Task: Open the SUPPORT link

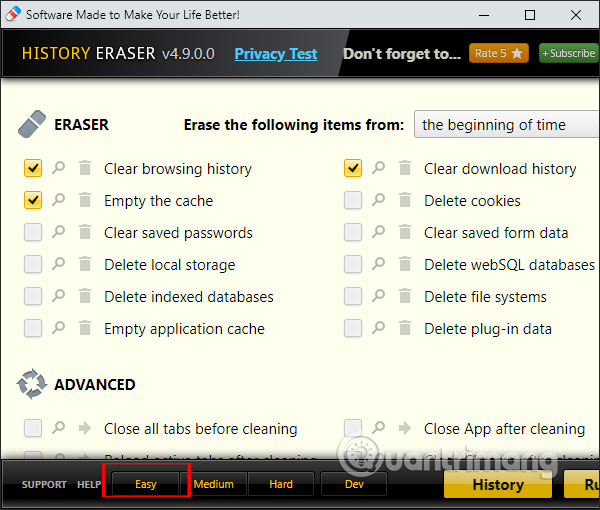Action: (x=44, y=484)
